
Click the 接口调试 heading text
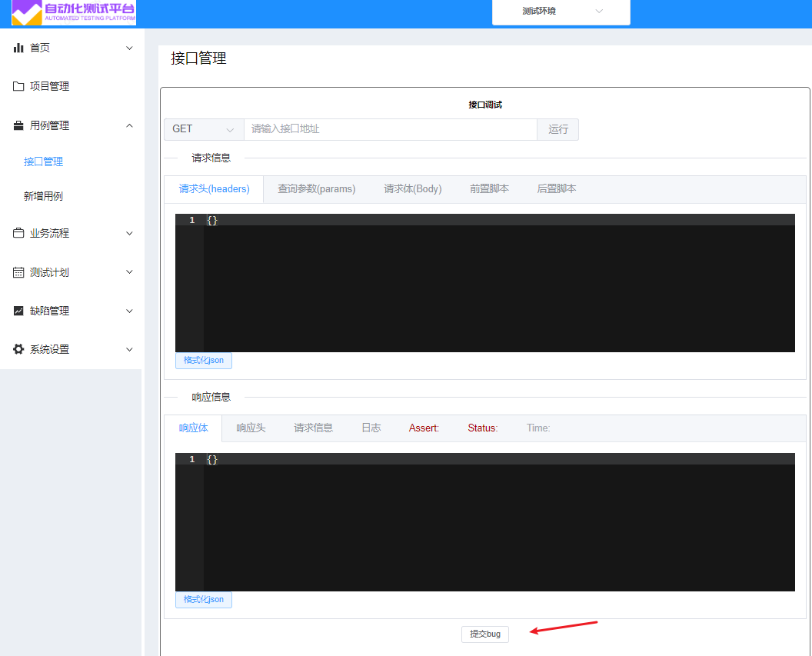485,105
